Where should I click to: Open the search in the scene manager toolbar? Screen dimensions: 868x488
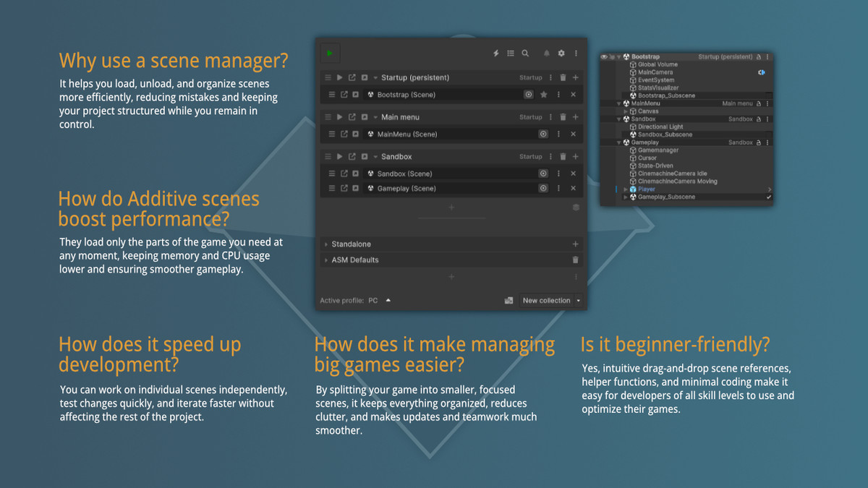click(525, 54)
